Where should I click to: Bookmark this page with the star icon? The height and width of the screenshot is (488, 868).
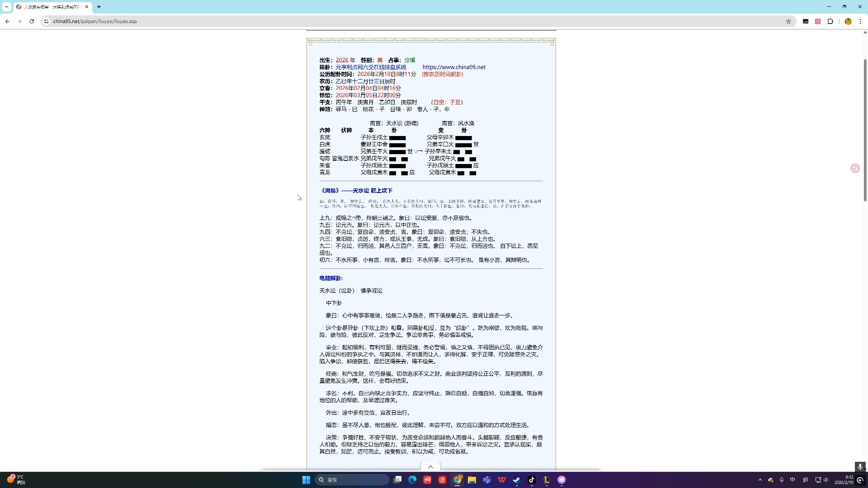coord(788,21)
